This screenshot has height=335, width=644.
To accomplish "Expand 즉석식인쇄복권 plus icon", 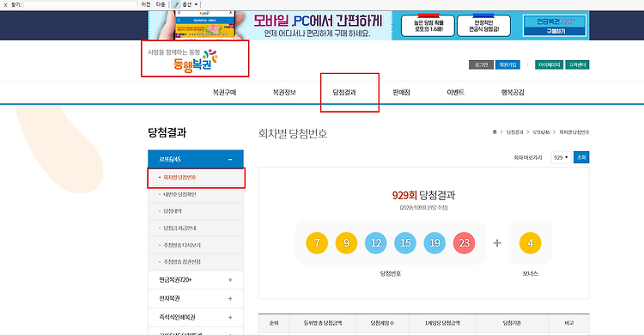I will pyautogui.click(x=230, y=317).
